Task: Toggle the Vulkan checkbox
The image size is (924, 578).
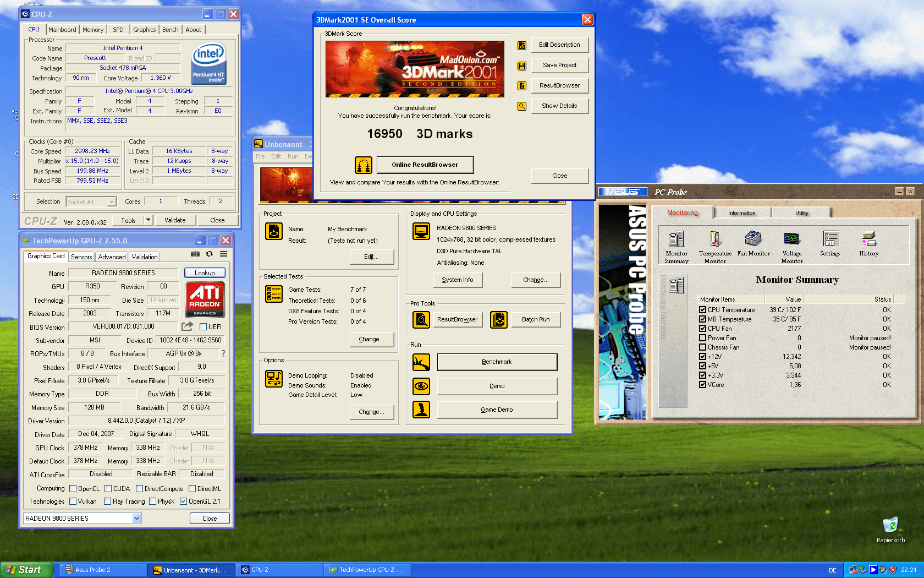Action: [x=73, y=501]
